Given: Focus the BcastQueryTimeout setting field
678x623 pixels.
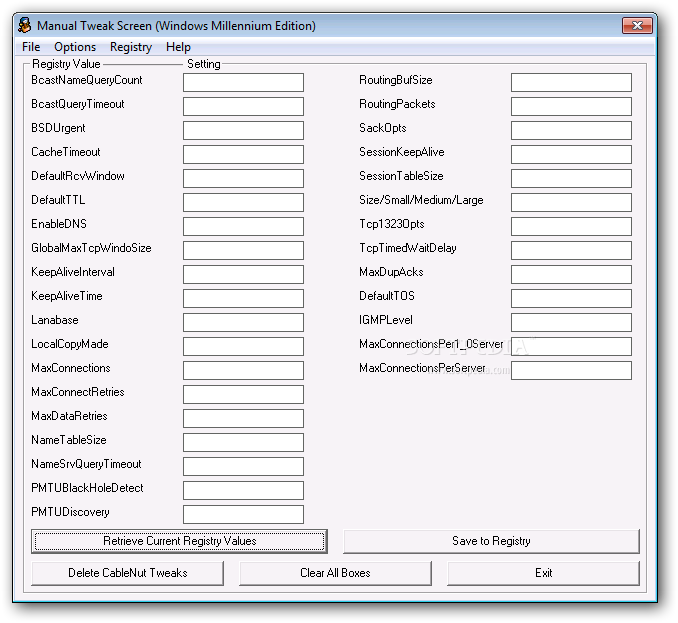Looking at the screenshot, I should coord(243,106).
